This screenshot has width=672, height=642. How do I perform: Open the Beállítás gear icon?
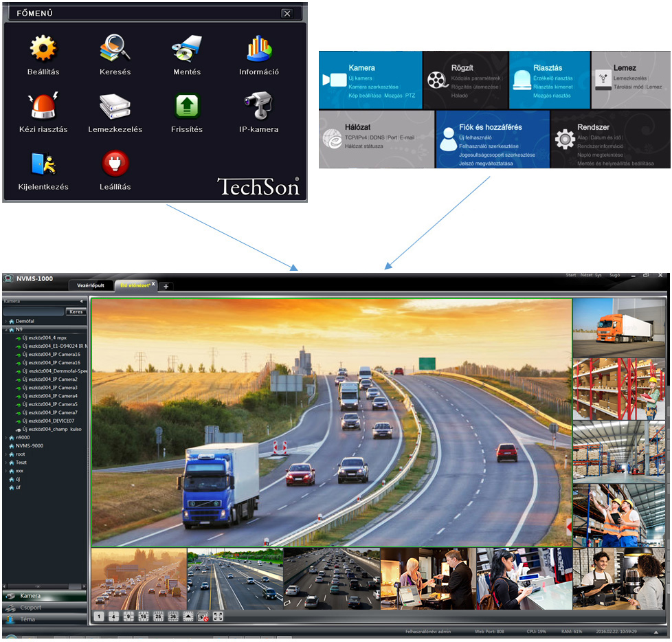coord(43,49)
